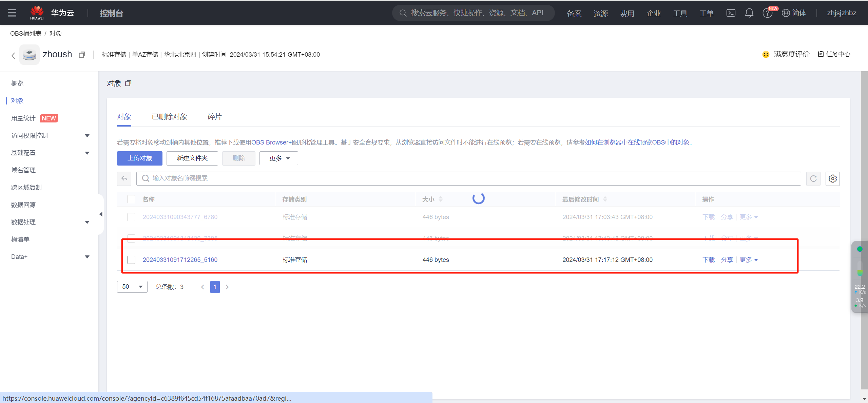This screenshot has width=868, height=403.
Task: Refresh the object list
Action: click(813, 178)
